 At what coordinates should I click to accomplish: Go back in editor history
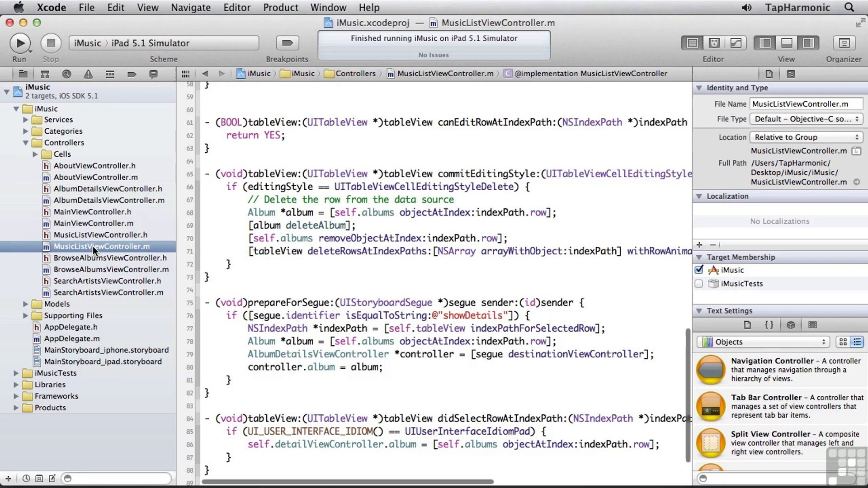[205, 74]
